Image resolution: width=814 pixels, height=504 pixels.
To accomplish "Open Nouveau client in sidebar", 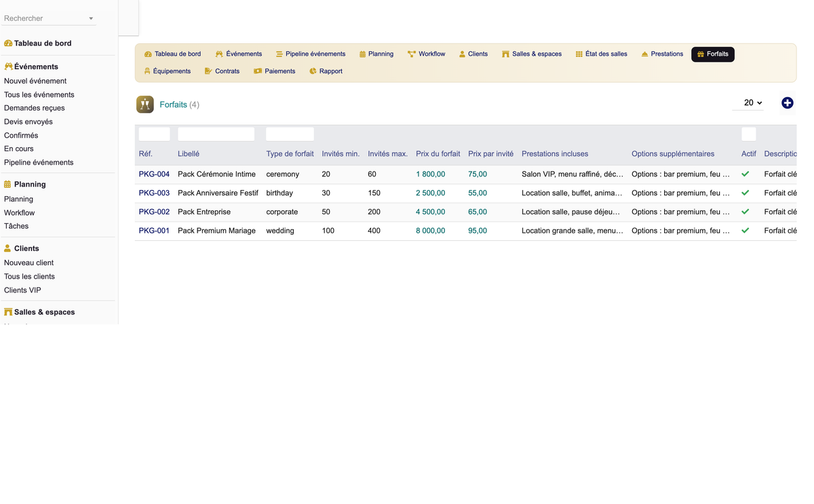I will pos(29,263).
